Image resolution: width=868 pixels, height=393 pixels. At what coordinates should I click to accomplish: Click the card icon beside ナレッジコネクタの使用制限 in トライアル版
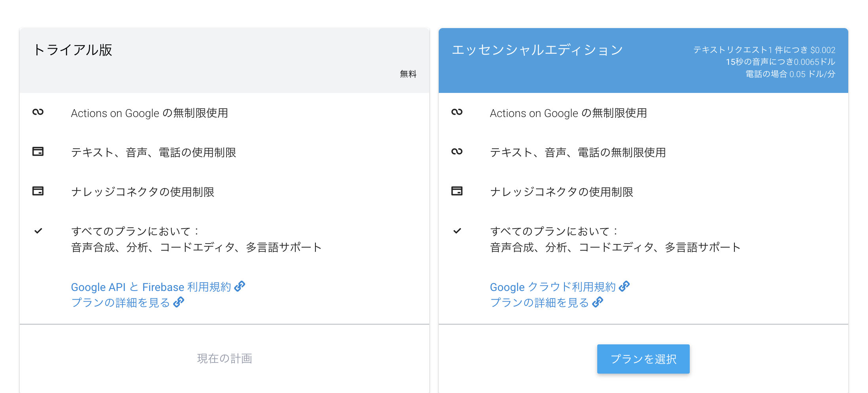click(x=38, y=191)
